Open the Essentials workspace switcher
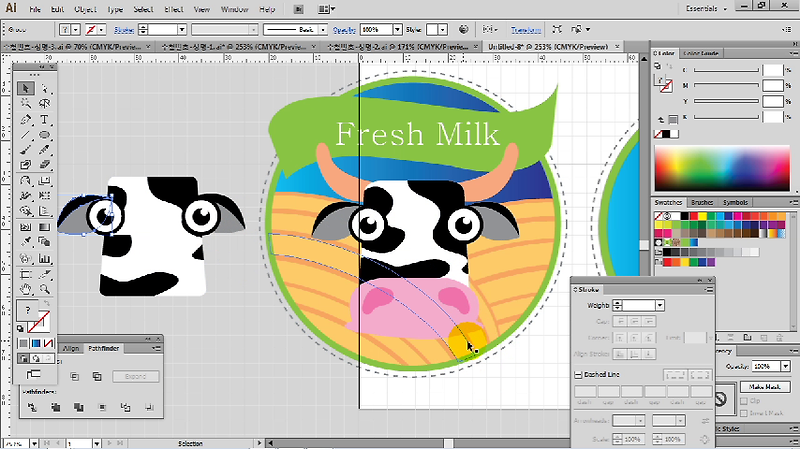This screenshot has width=800, height=449. [x=707, y=9]
